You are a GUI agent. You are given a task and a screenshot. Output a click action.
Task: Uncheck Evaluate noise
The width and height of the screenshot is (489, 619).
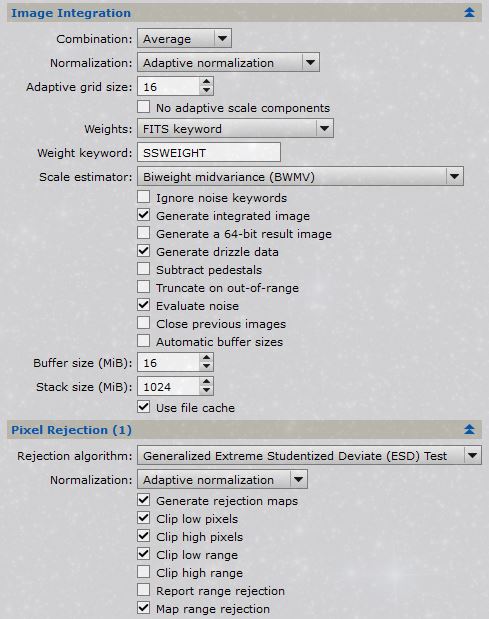[x=144, y=305]
